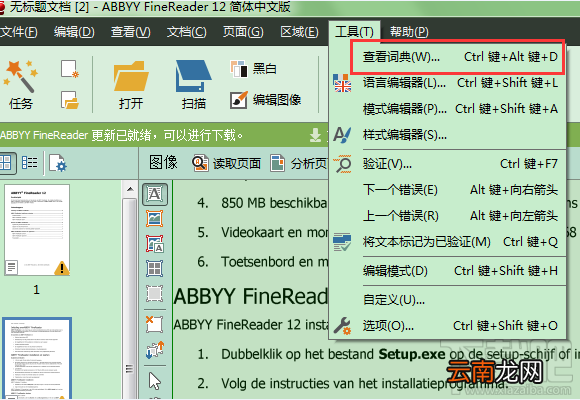Click 分析页 (Analyze Page) button

(x=299, y=163)
